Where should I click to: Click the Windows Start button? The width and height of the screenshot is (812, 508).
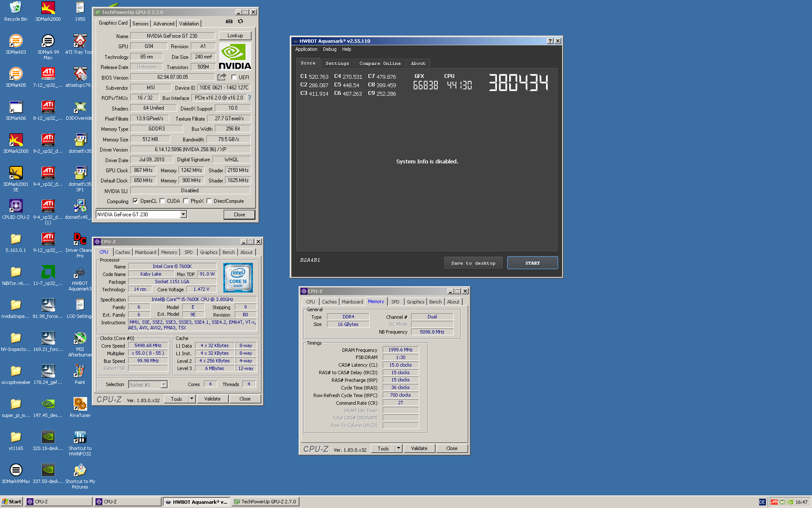11,502
